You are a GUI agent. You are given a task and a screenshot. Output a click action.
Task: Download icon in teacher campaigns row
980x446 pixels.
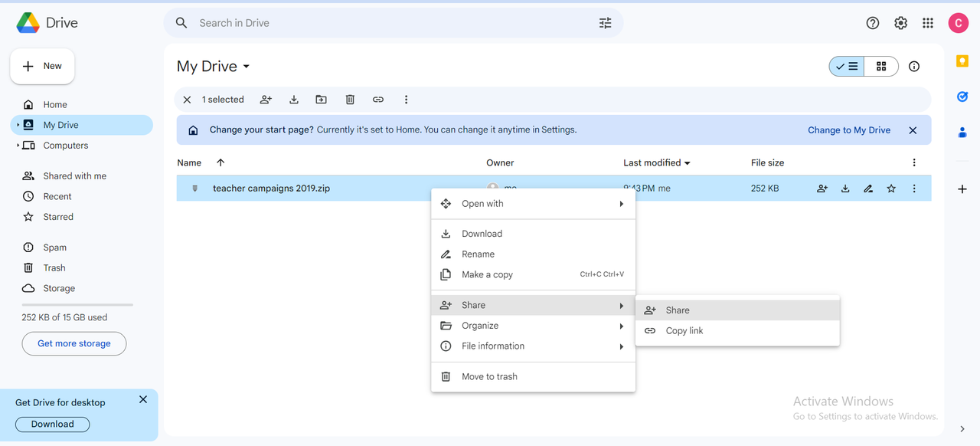coord(845,189)
